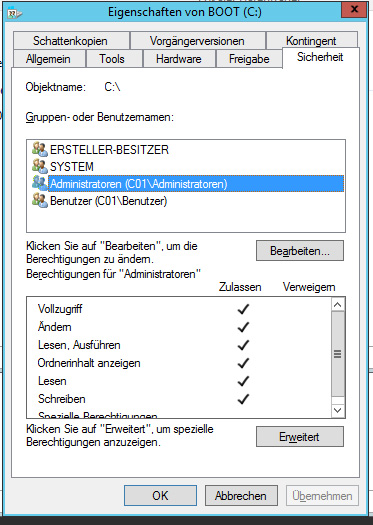Click the Bearbeiten... button

click(x=300, y=250)
